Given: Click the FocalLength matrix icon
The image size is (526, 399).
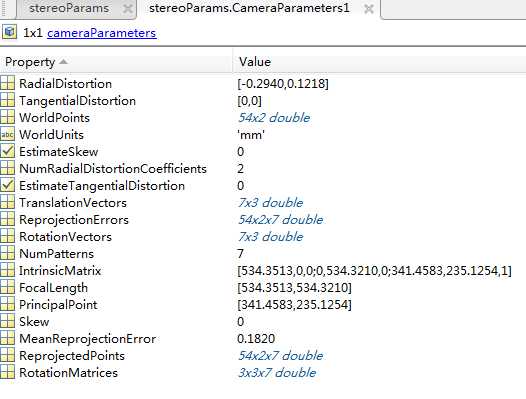Looking at the screenshot, I should tap(7, 287).
